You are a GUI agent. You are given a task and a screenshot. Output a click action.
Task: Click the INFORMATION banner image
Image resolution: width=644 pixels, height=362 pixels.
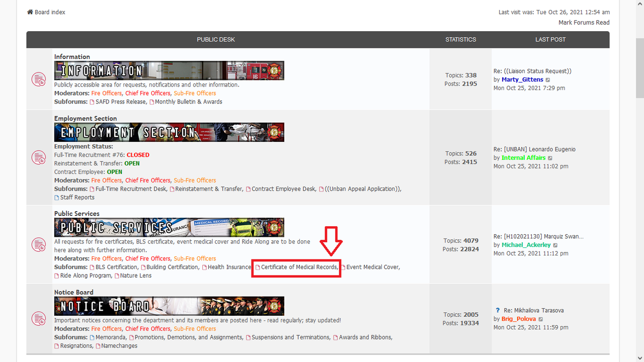click(x=169, y=70)
